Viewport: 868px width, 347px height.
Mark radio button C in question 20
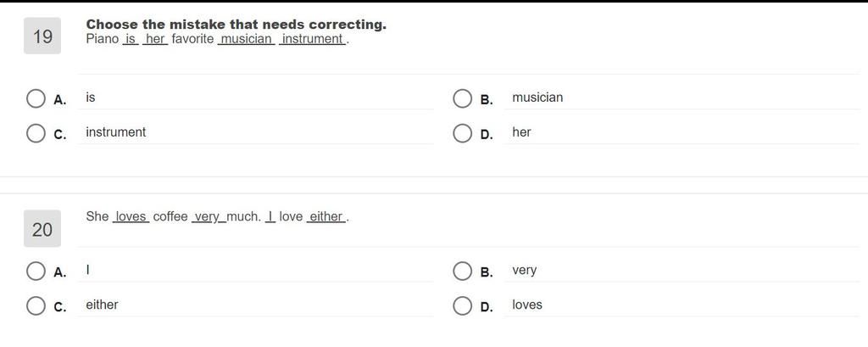[36, 305]
